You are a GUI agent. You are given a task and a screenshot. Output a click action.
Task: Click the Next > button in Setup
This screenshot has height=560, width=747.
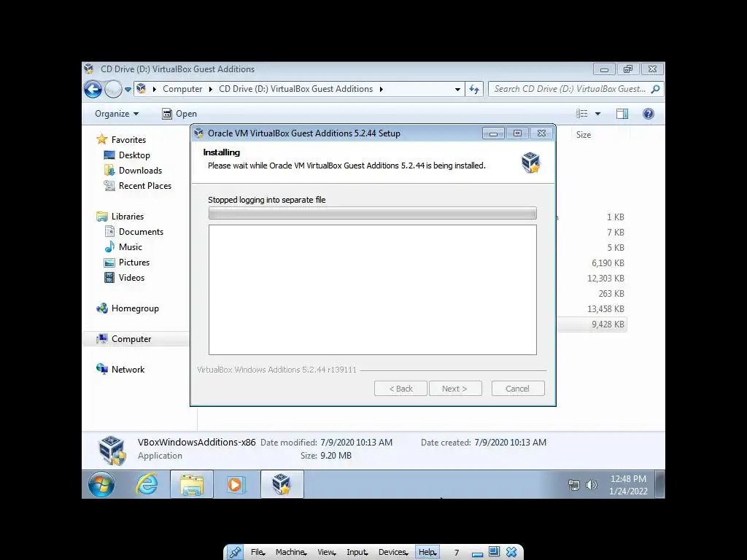(455, 389)
